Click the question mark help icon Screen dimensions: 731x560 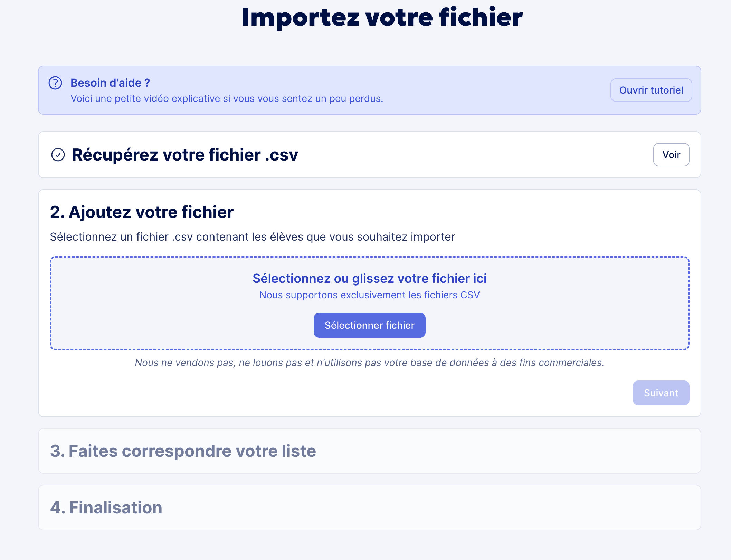(55, 83)
